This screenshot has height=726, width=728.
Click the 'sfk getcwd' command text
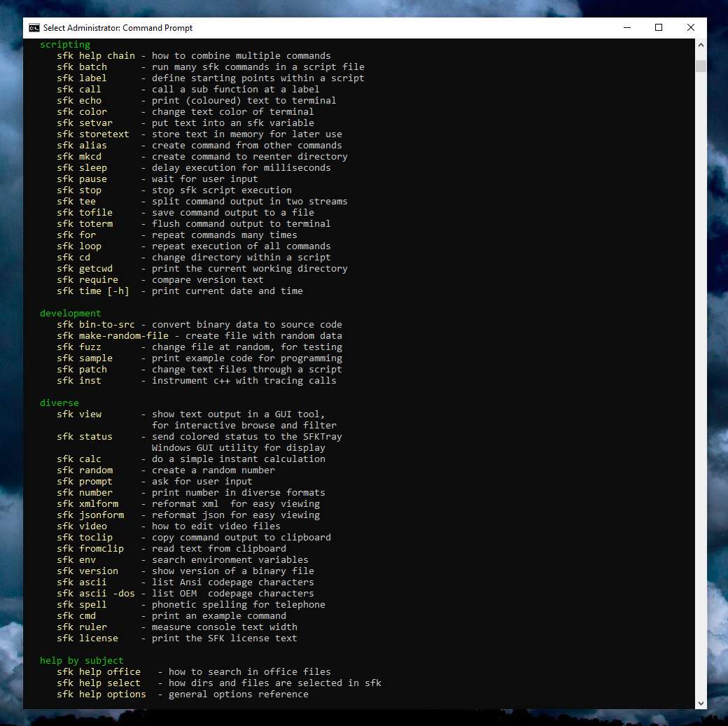coord(85,268)
